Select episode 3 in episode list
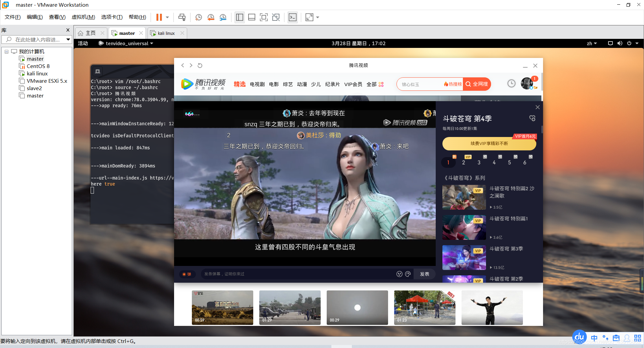This screenshot has width=644, height=348. click(479, 162)
